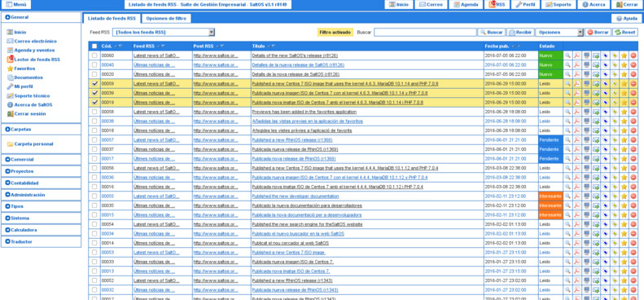Viewport: 644px width, 300px height.
Task: Click the yellow tag icon in row 00056
Action: pos(615,168)
